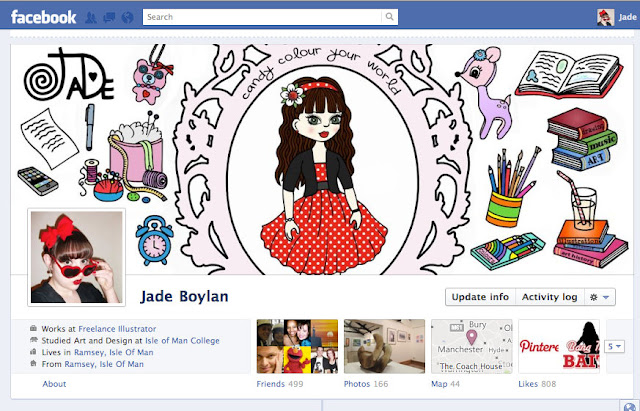Open Likes 808 link

click(537, 384)
